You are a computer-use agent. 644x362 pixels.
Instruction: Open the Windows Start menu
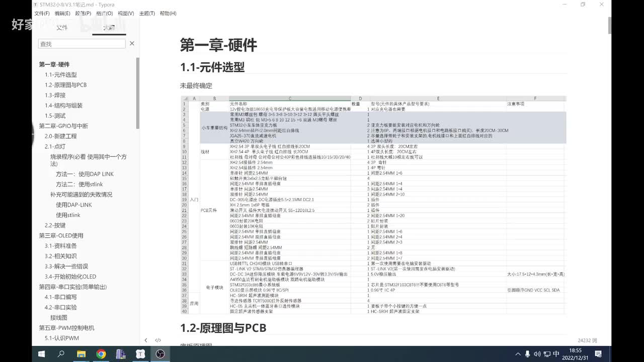(x=42, y=353)
